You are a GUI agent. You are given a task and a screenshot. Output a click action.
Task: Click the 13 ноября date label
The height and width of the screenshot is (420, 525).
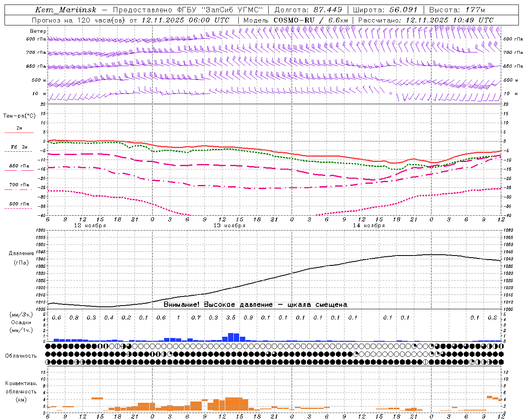point(229,226)
